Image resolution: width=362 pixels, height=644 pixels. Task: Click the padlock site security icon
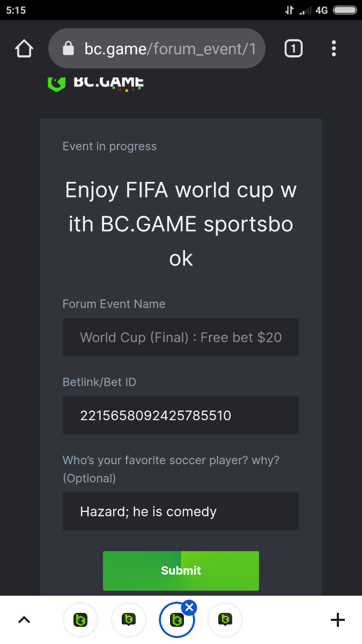click(68, 49)
